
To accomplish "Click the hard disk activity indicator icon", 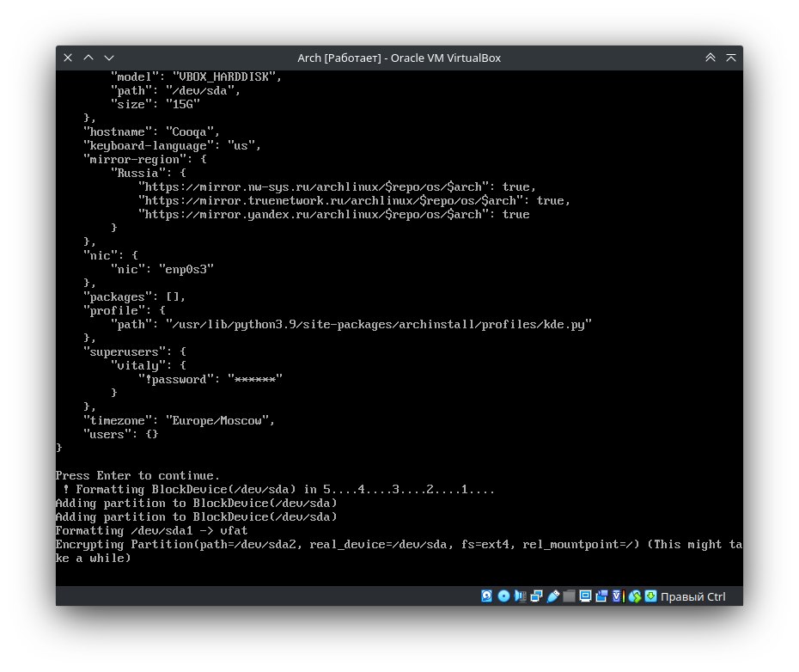I will coord(486,596).
